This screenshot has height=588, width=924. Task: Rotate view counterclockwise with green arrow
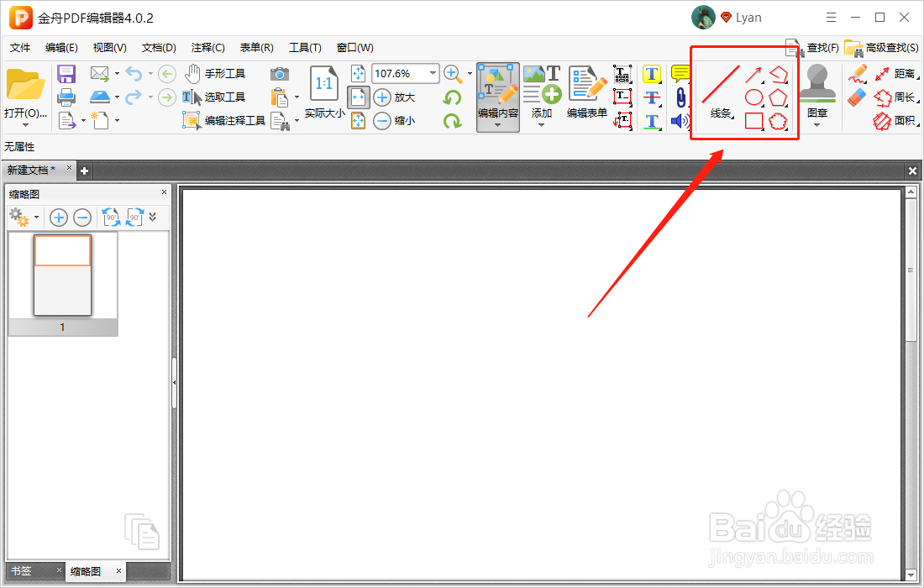[452, 97]
